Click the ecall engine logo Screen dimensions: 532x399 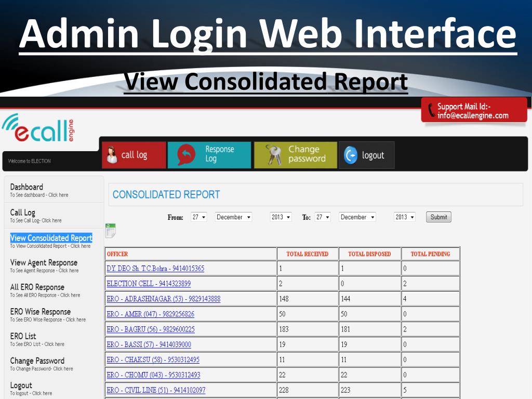[38, 128]
